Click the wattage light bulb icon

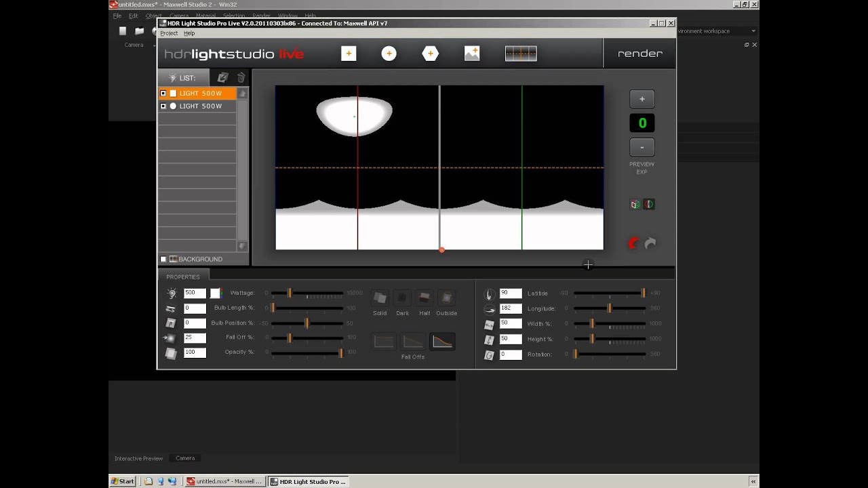(x=172, y=293)
